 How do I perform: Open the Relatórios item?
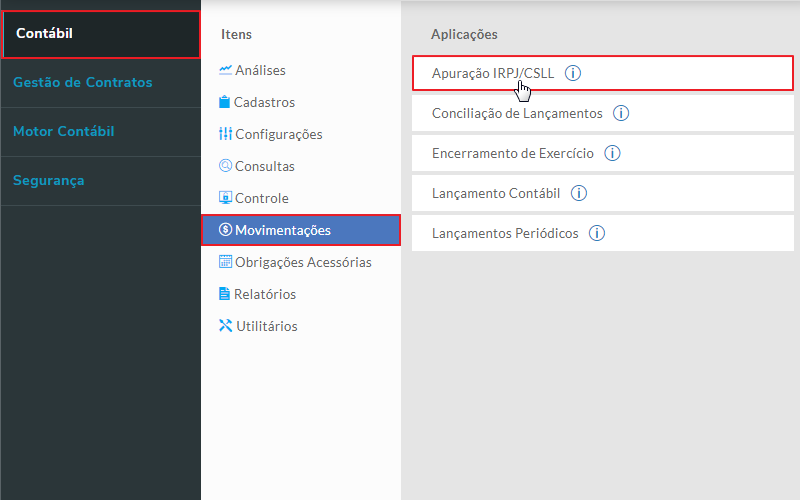[265, 294]
